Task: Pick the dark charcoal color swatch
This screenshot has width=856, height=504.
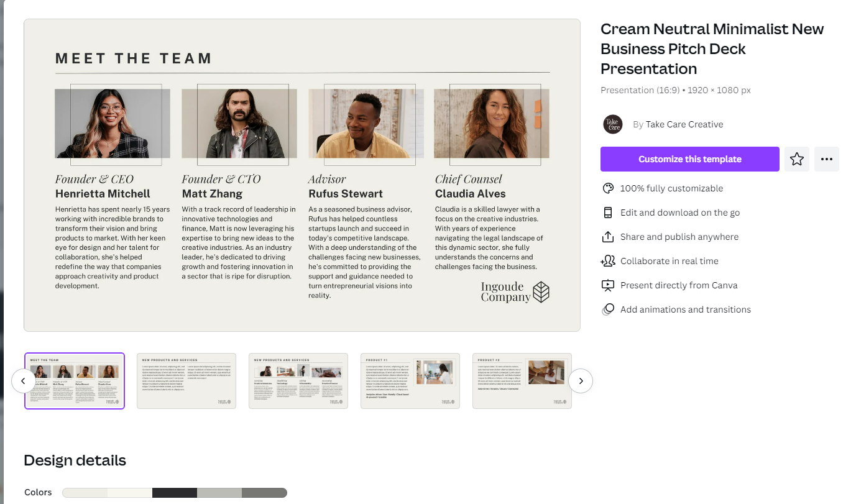Action: [175, 493]
